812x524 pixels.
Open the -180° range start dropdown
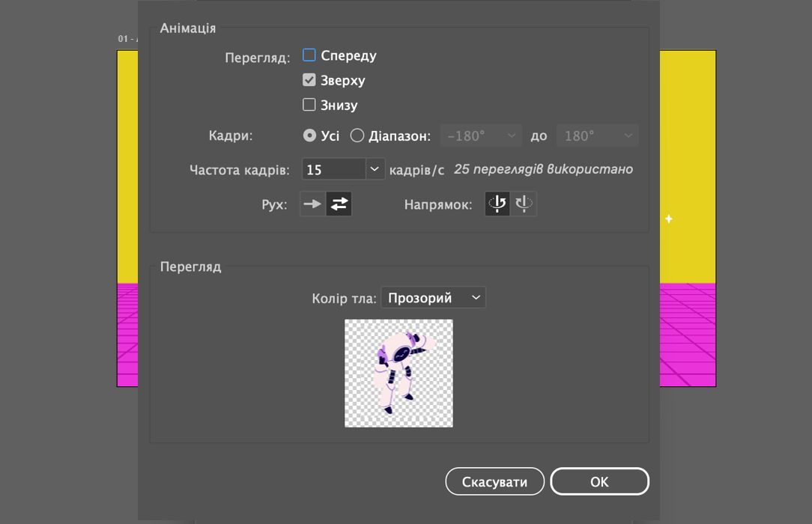point(481,136)
